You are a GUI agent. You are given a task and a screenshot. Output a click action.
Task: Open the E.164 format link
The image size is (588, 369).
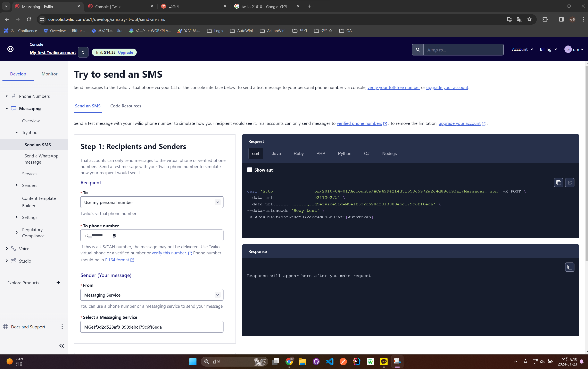point(117,260)
